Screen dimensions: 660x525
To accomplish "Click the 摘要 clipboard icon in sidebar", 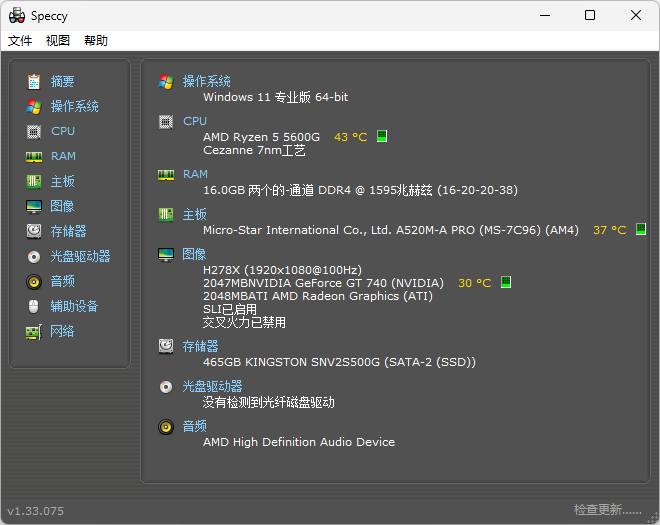I will coord(34,81).
